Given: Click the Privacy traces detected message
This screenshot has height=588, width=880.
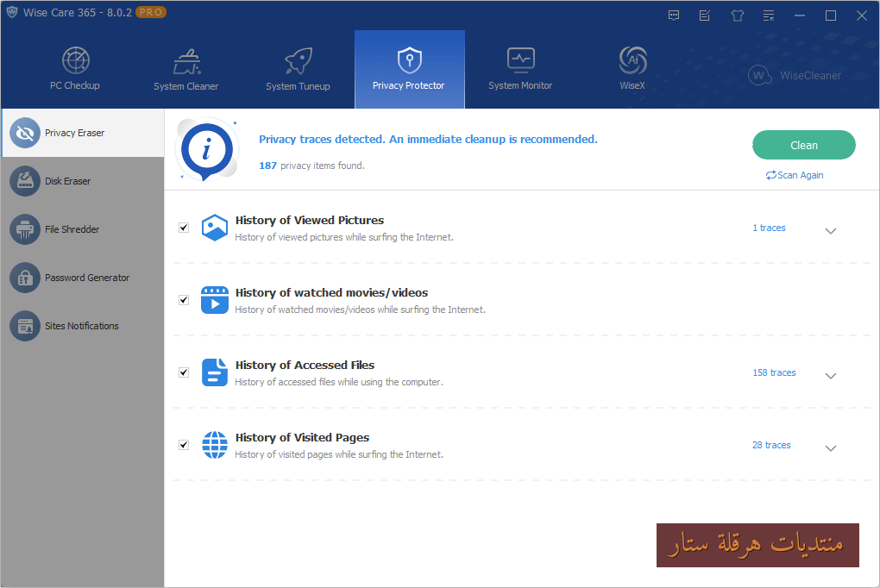Looking at the screenshot, I should 428,139.
